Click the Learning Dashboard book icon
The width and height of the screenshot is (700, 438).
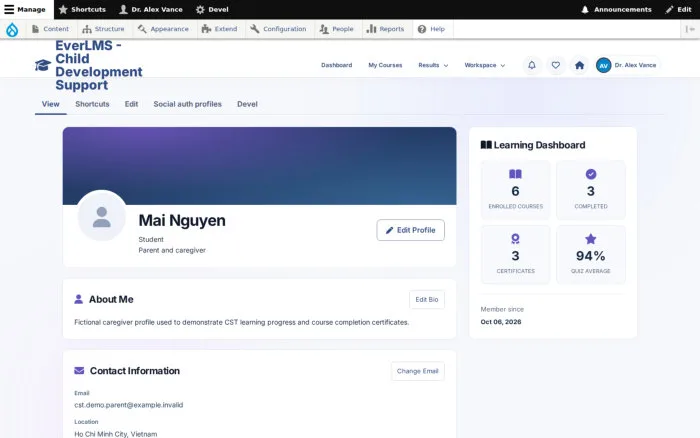coord(486,145)
